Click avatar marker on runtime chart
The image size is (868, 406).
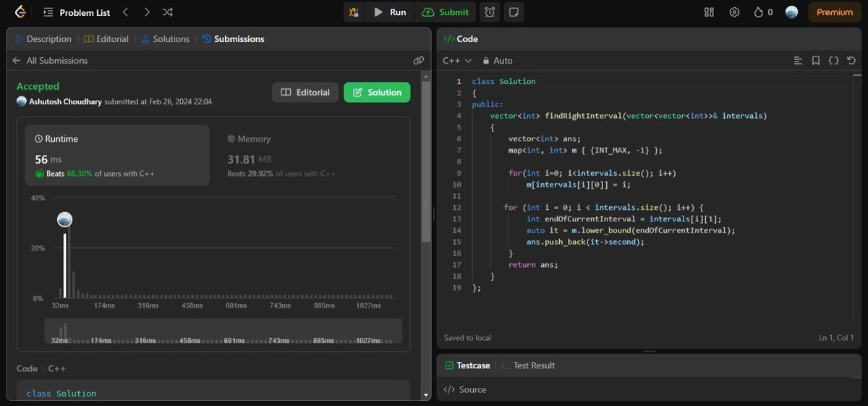tap(64, 220)
